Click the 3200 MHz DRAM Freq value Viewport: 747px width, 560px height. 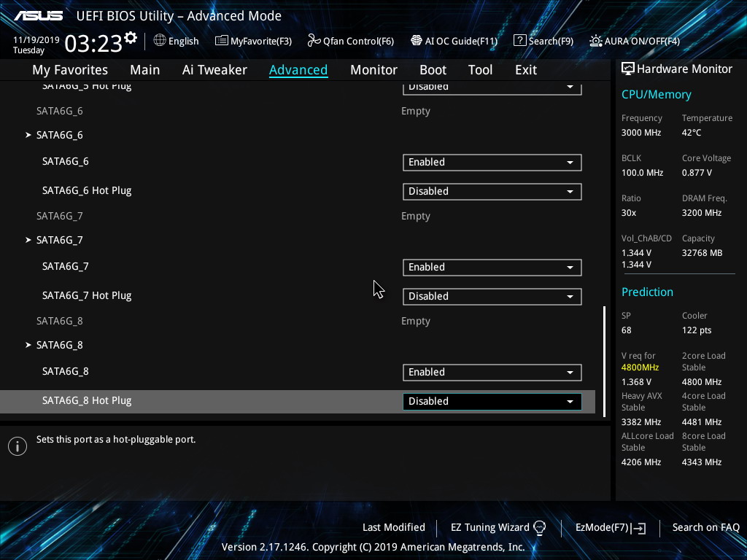tap(701, 213)
